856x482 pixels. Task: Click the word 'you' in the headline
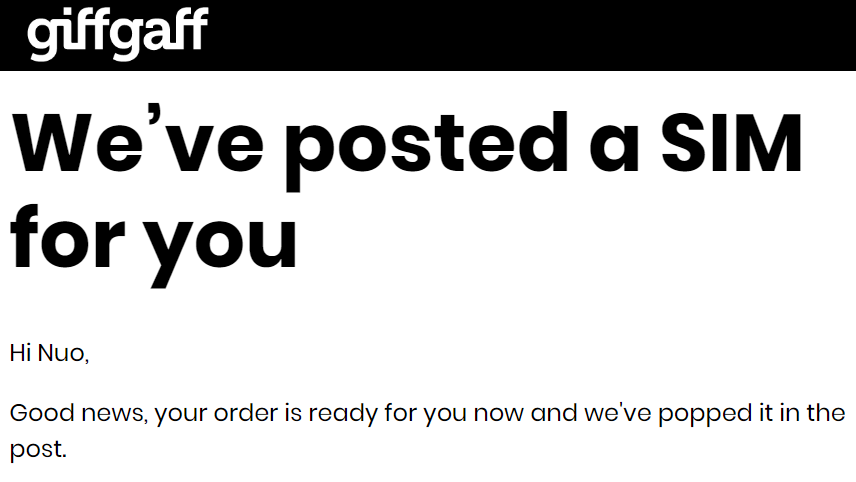point(221,251)
